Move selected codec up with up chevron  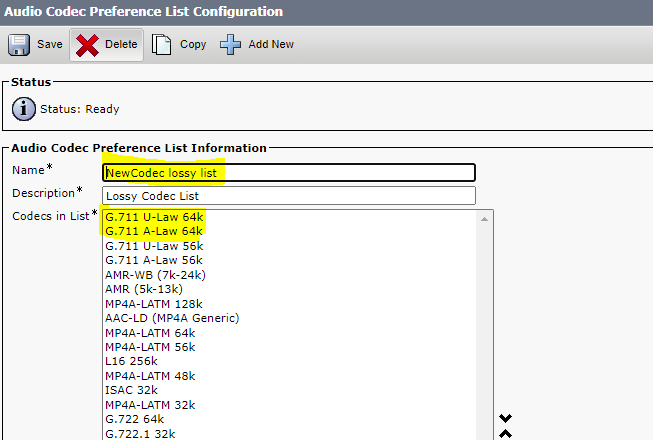[505, 434]
